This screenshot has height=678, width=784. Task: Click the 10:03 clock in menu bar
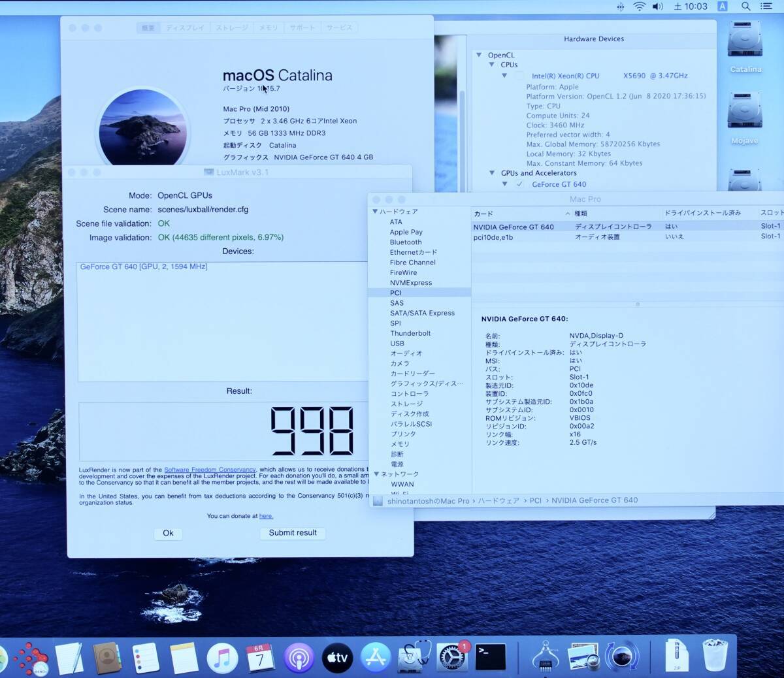click(x=691, y=7)
